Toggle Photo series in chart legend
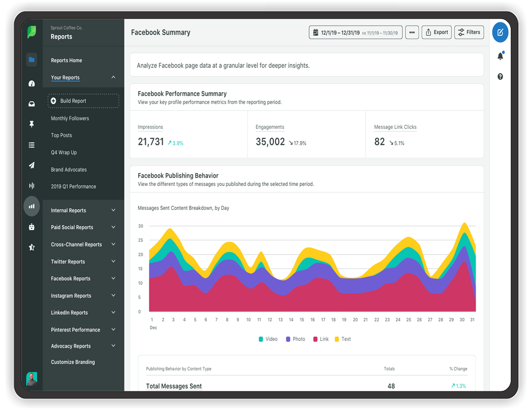 [295, 339]
